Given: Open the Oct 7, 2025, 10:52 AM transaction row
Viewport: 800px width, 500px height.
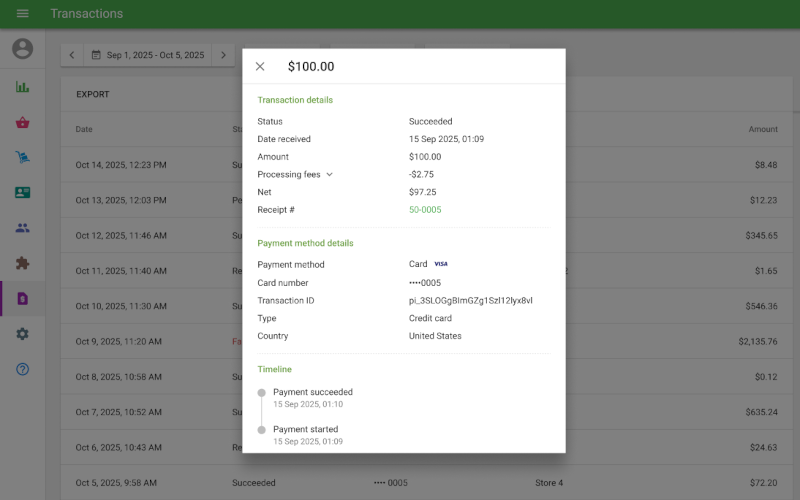Looking at the screenshot, I should [x=427, y=412].
